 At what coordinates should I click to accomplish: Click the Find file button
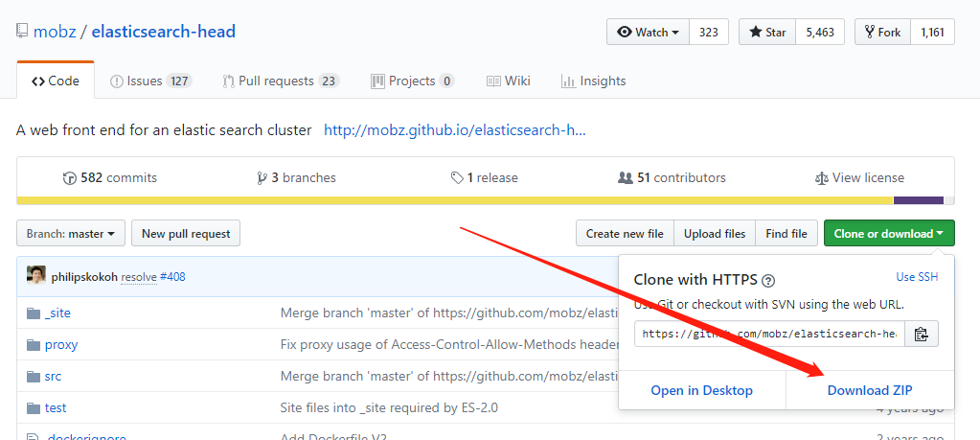tap(786, 233)
